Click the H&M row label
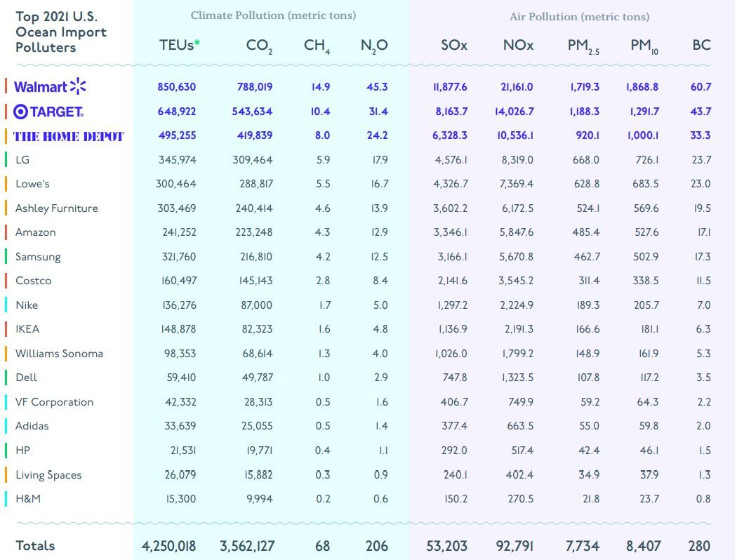The width and height of the screenshot is (737, 560). coord(28,498)
